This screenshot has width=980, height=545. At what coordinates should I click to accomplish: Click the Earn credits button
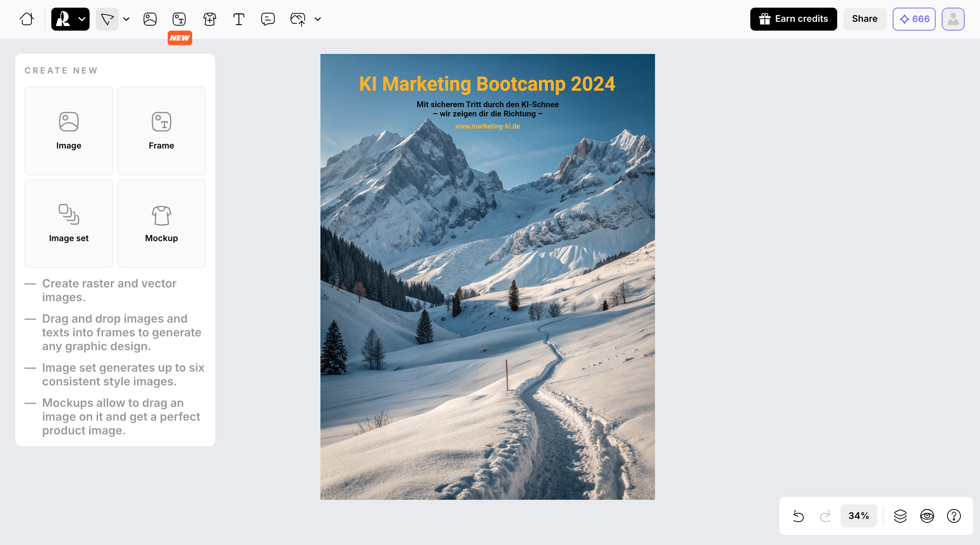click(x=794, y=19)
